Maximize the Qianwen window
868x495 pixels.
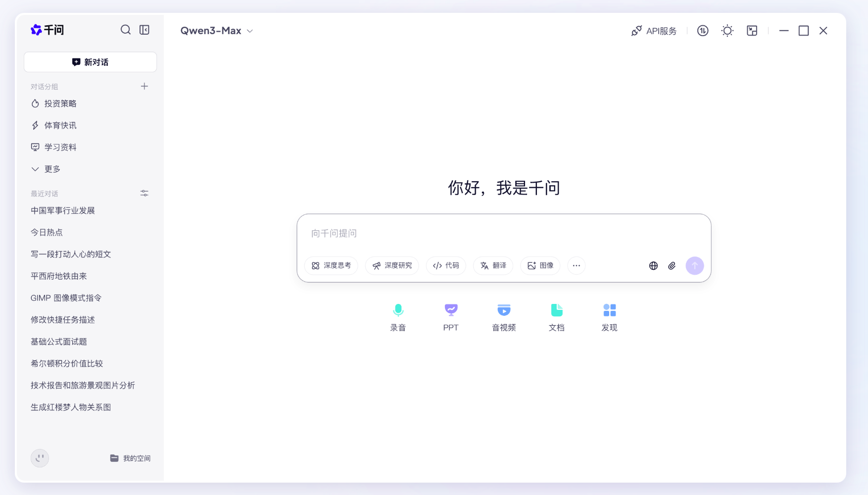[x=804, y=31]
